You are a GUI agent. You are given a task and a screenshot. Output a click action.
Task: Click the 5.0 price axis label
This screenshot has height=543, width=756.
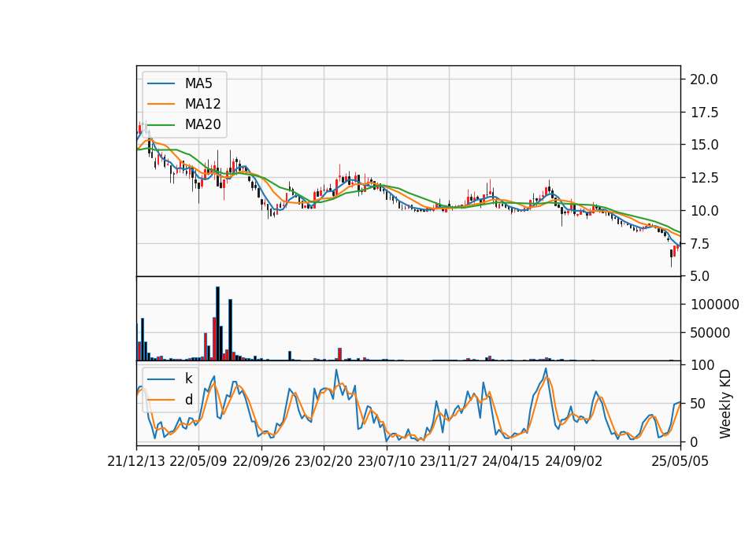click(x=699, y=276)
